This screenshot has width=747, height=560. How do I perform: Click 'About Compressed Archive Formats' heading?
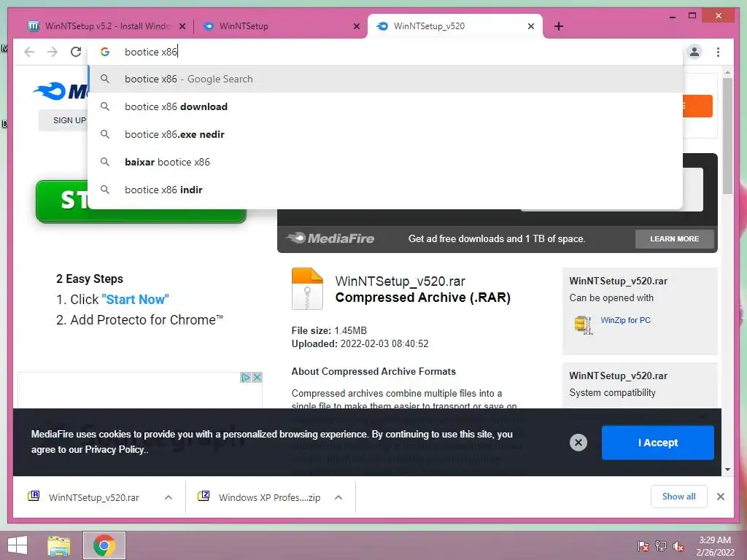pos(373,371)
